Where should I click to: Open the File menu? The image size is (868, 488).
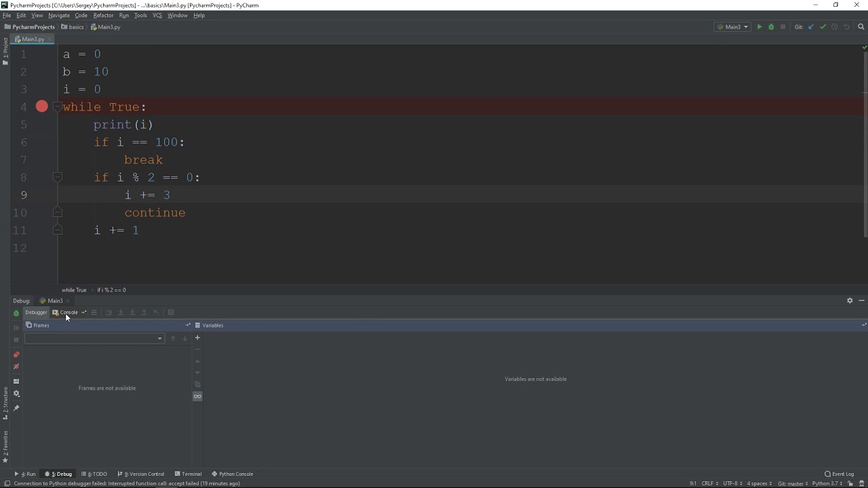7,15
